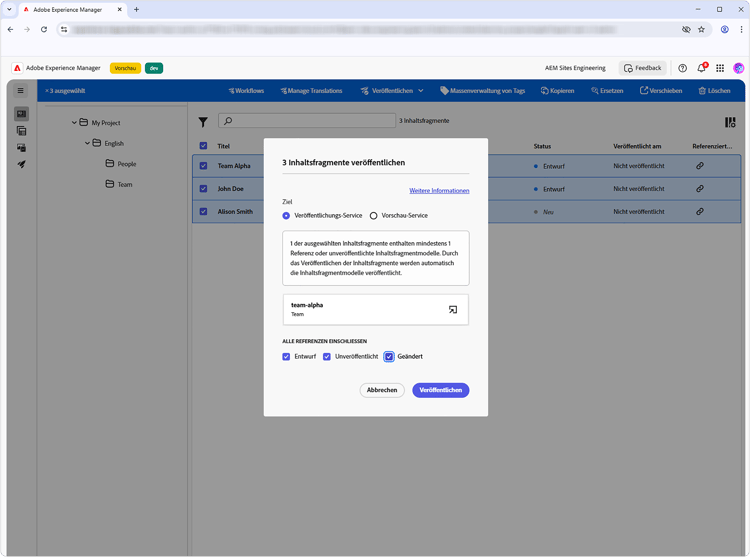Open the Feedback button
Screen dimensions: 750x557
coord(642,68)
